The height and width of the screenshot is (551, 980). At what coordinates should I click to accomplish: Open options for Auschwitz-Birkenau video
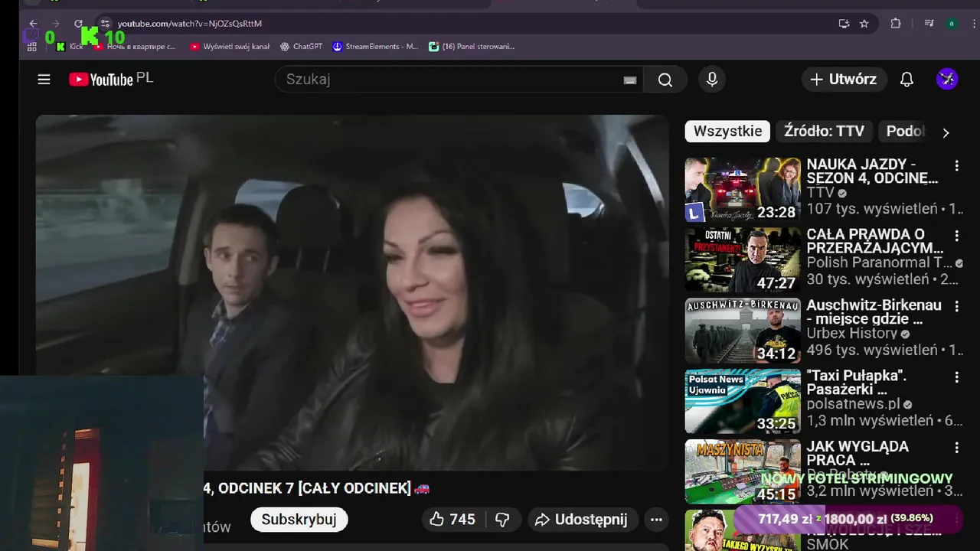coord(956,307)
